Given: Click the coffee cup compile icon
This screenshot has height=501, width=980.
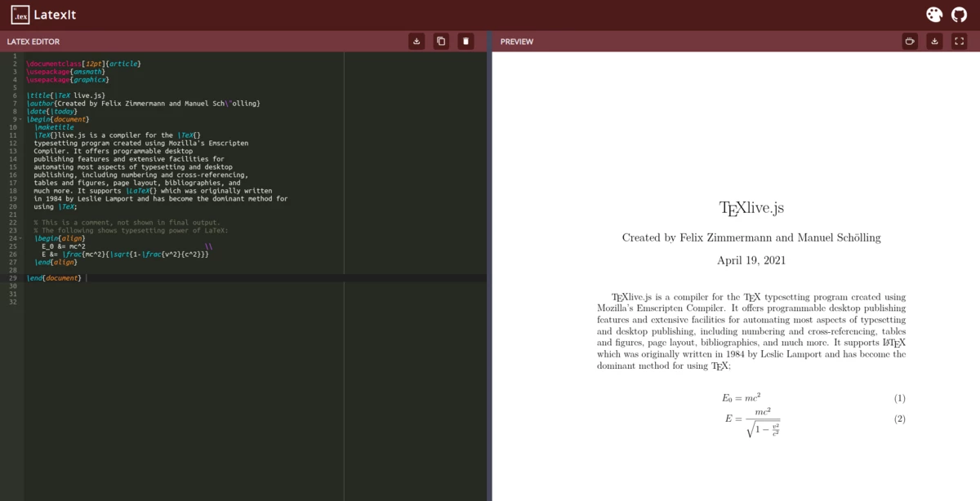Looking at the screenshot, I should pyautogui.click(x=910, y=41).
